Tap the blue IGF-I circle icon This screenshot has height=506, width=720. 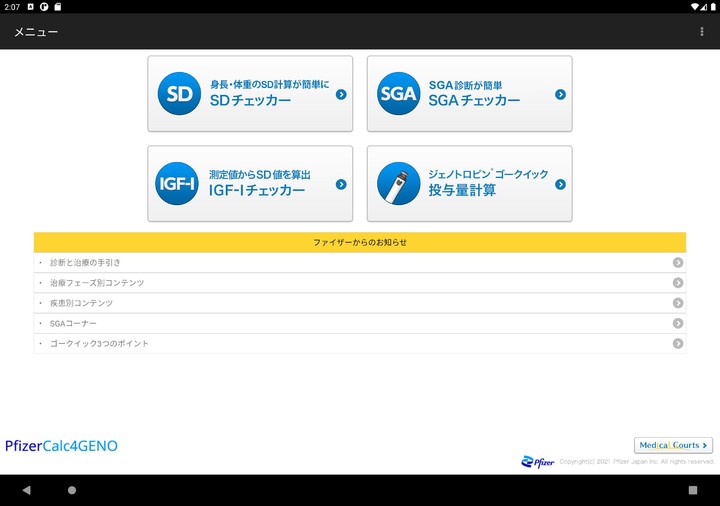pos(179,184)
